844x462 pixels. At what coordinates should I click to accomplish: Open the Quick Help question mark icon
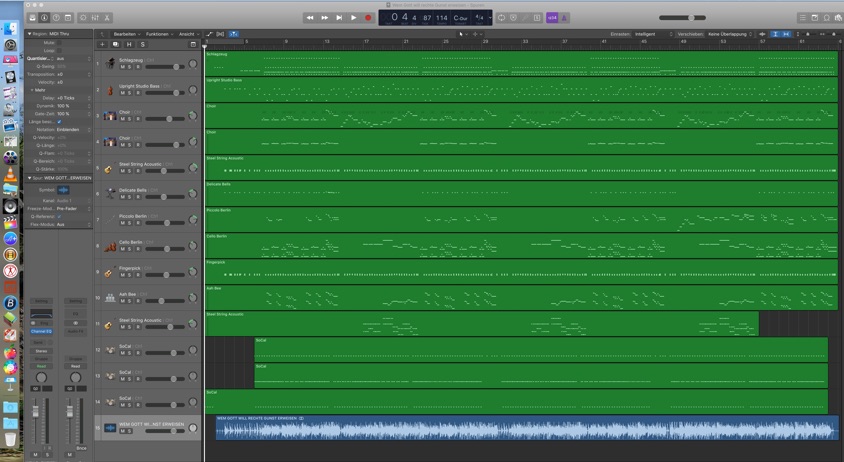coord(56,18)
